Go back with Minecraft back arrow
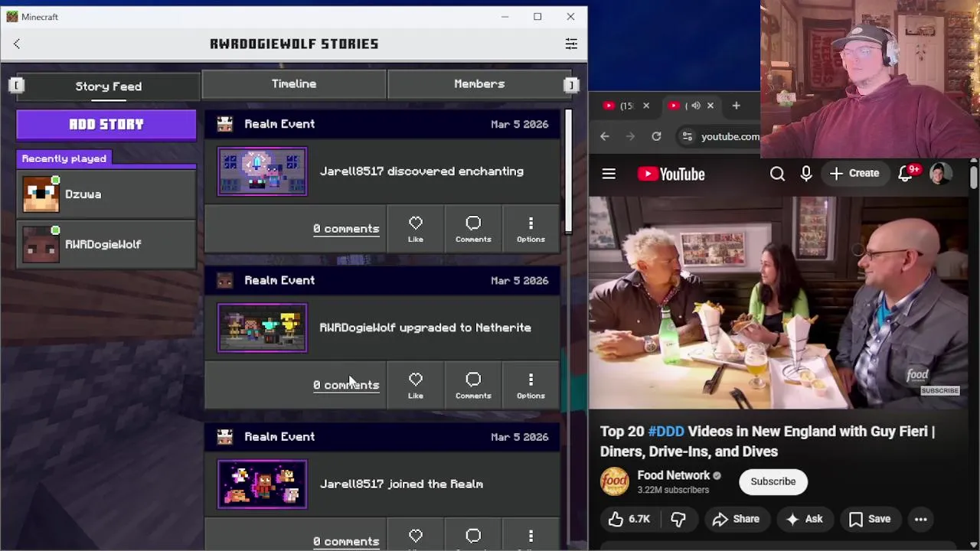This screenshot has height=551, width=980. (17, 44)
